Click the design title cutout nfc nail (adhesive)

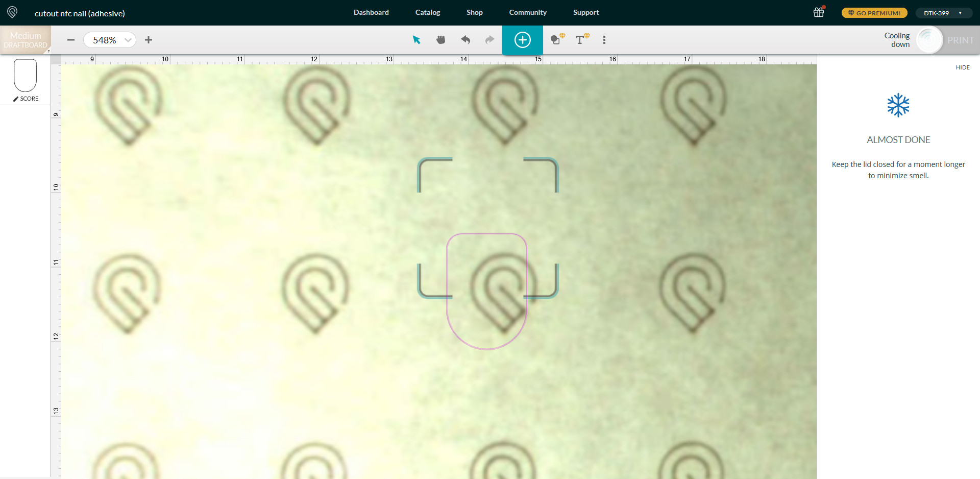click(80, 13)
